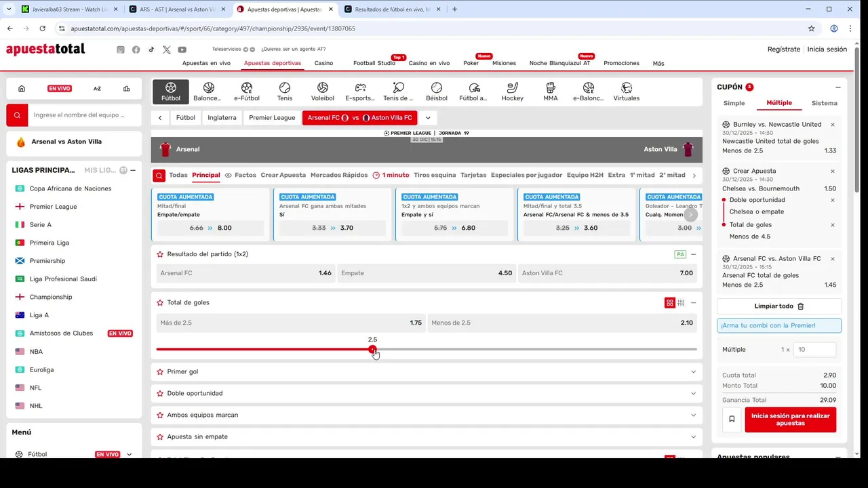The image size is (868, 488).
Task: Bet on Menos de 2.5 at 2.10
Action: coord(562,323)
